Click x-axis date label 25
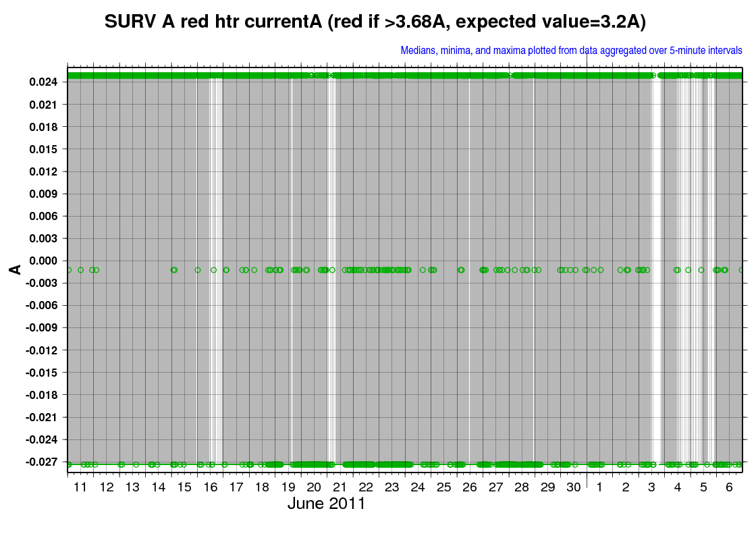The height and width of the screenshot is (540, 756). point(444,487)
